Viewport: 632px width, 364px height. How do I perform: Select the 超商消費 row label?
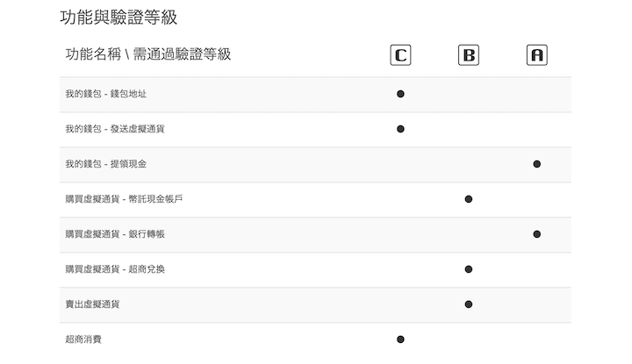coord(83,339)
